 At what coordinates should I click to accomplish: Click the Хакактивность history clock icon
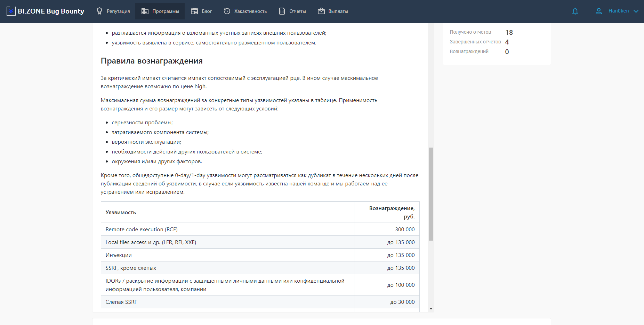[227, 11]
